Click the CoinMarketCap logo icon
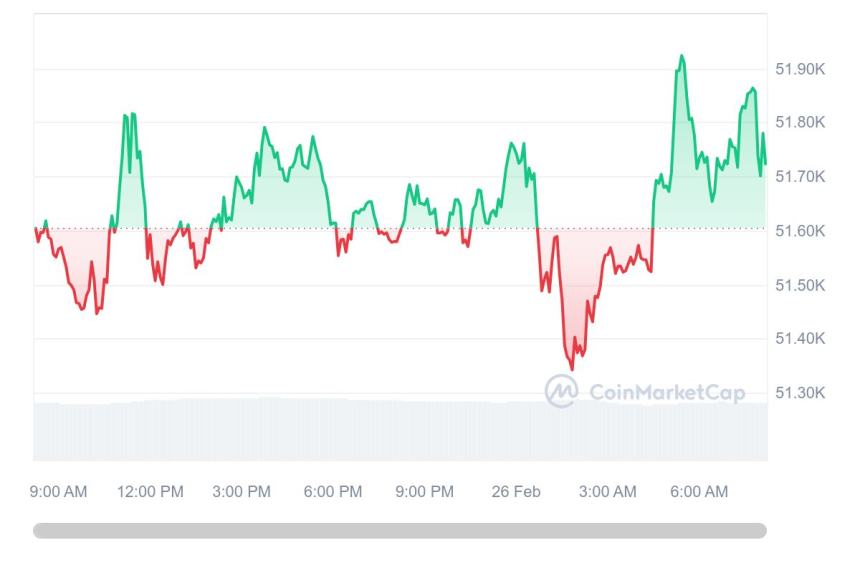Viewport: 860px width, 573px height. pyautogui.click(x=560, y=391)
